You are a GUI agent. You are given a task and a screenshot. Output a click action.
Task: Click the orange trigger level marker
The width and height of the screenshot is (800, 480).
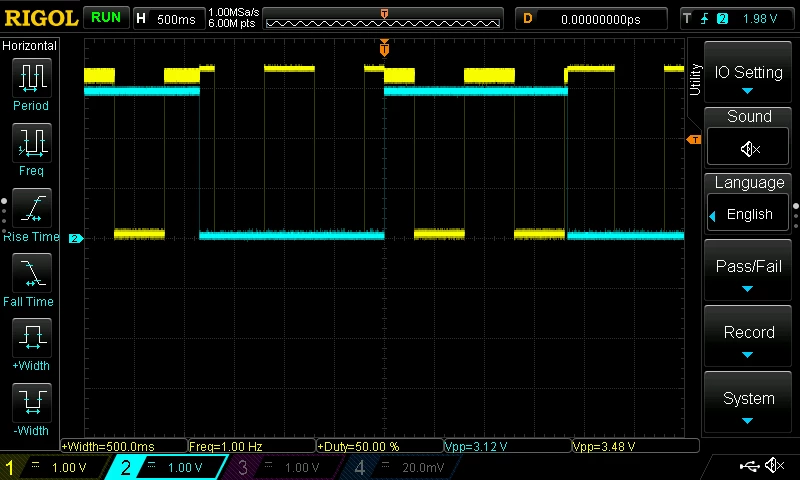coord(694,139)
